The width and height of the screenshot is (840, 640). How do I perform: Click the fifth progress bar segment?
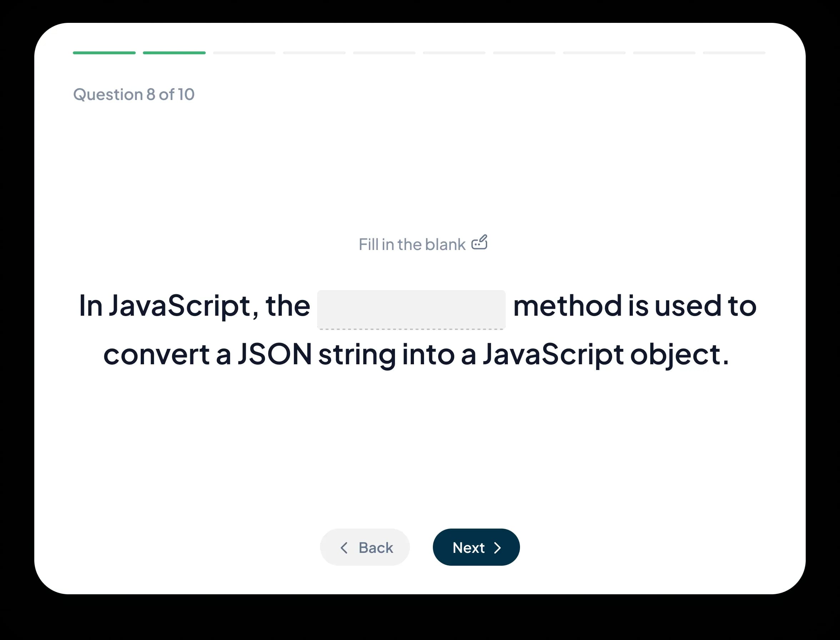[x=384, y=53]
